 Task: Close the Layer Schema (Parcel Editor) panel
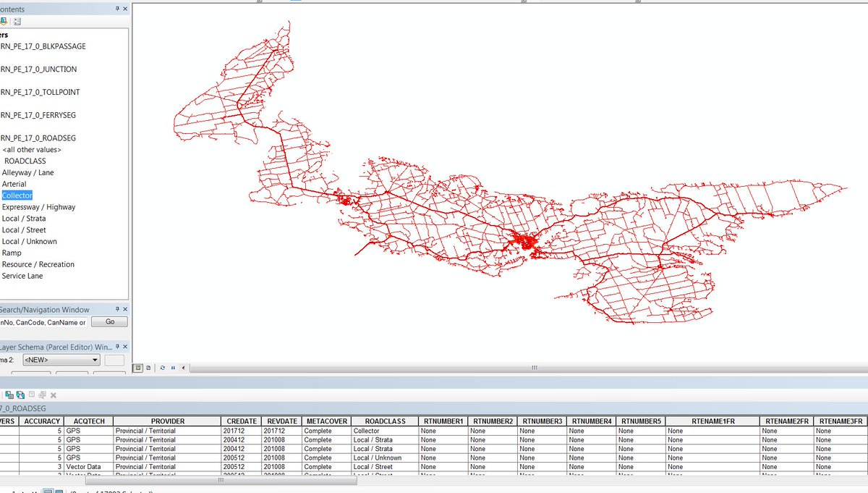[125, 346]
